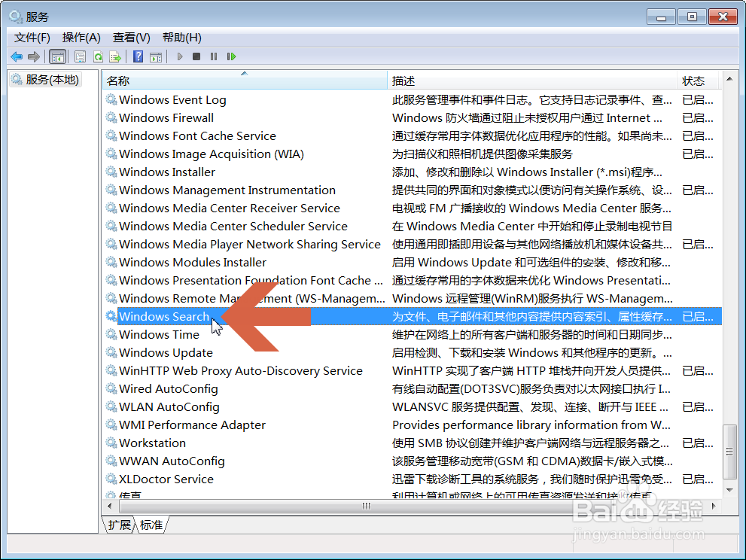The height and width of the screenshot is (560, 746).
Task: Switch to the 扩展 tab
Action: [x=119, y=525]
